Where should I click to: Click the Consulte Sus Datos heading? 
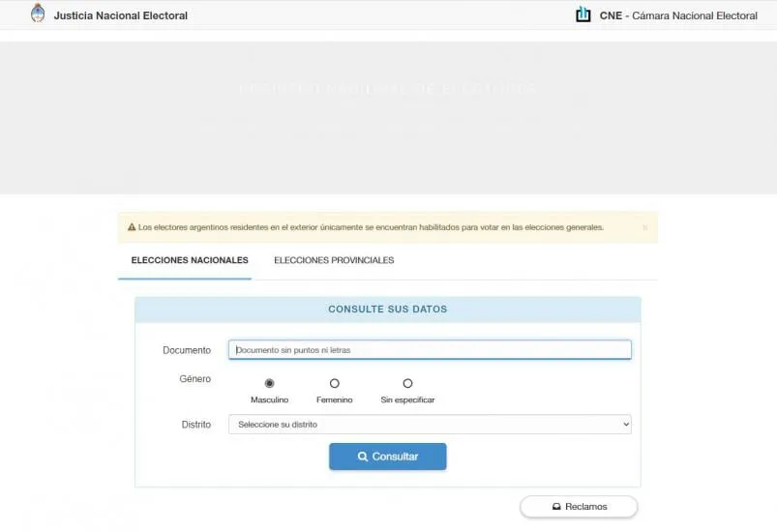click(387, 310)
